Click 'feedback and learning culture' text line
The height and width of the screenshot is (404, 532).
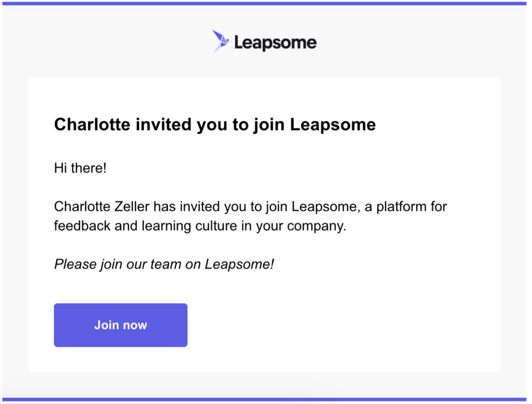pos(145,226)
